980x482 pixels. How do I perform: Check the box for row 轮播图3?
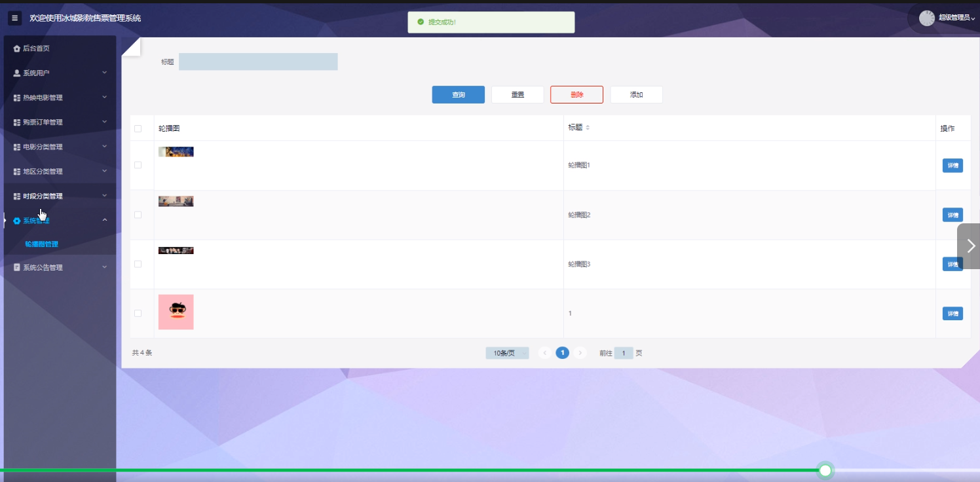click(138, 264)
